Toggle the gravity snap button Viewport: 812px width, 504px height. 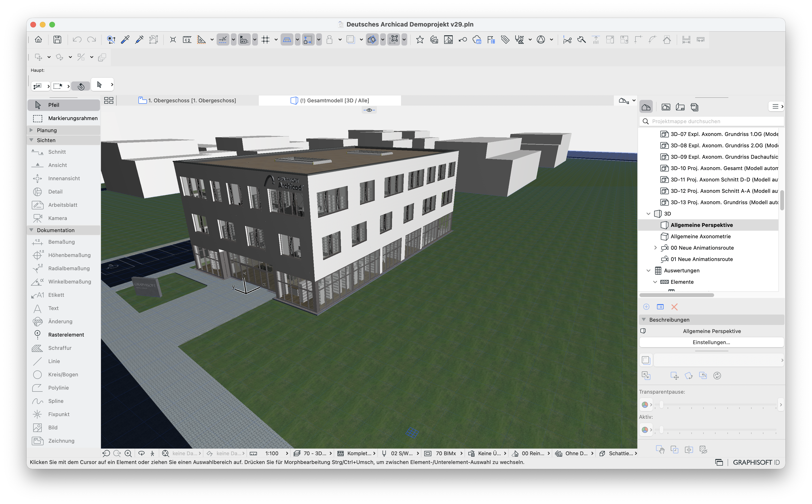coord(329,40)
